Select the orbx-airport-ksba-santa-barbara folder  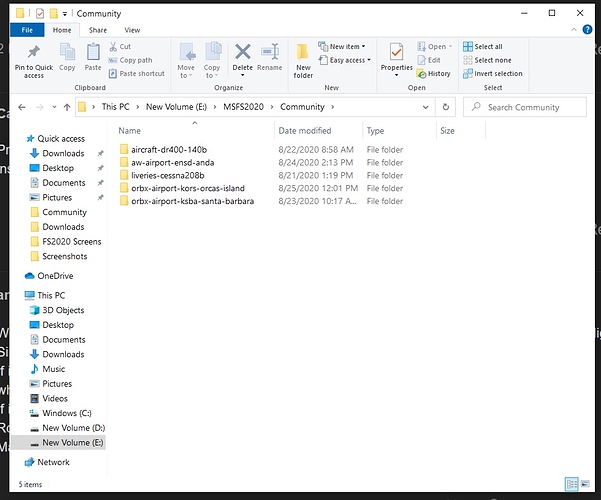pos(192,201)
